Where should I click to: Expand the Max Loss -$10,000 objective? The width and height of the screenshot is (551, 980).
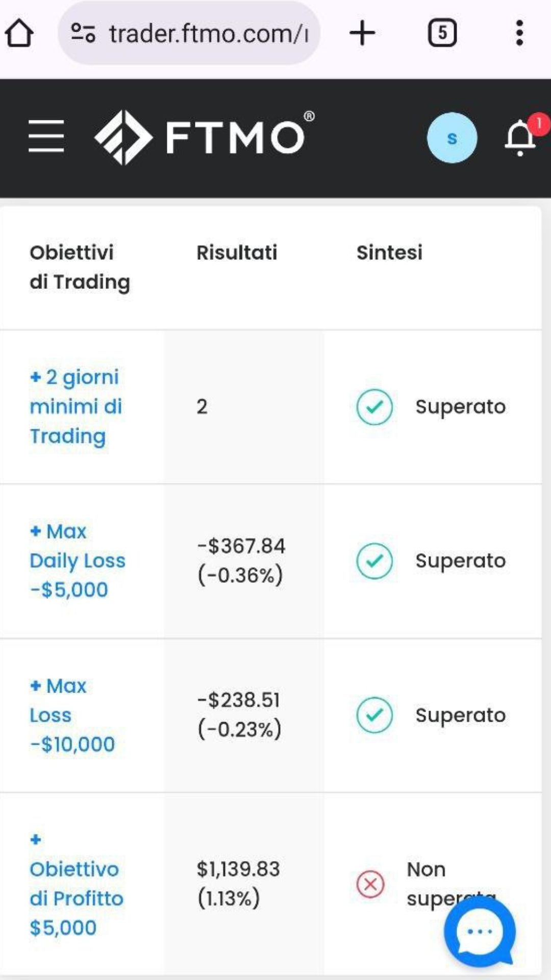point(72,715)
